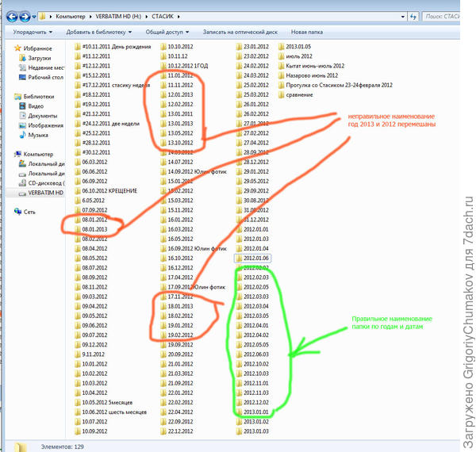Image resolution: width=476 pixels, height=452 pixels.
Task: Click the Forward navigation arrow button
Action: tap(25, 15)
